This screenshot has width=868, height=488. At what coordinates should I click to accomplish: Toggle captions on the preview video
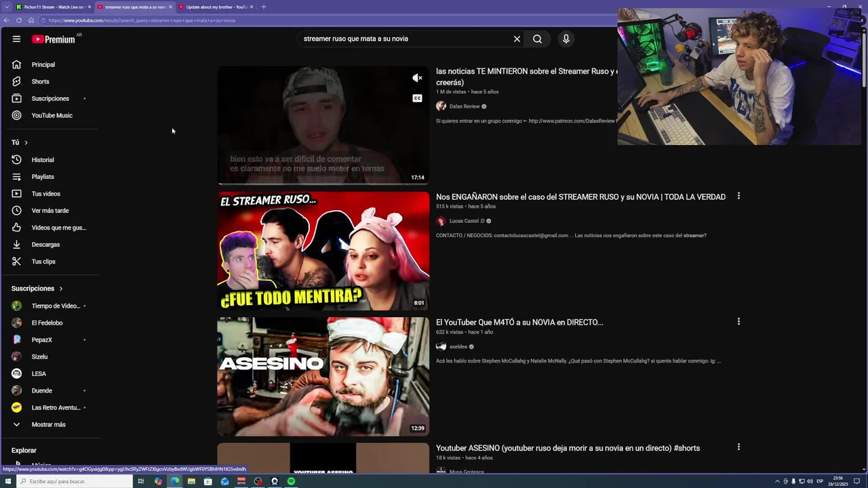point(417,98)
